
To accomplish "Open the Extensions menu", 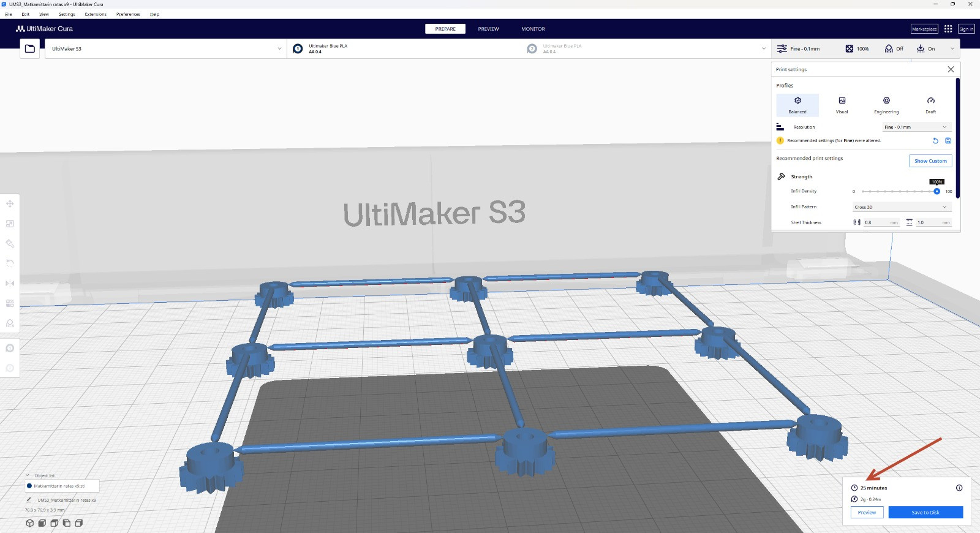I will (x=96, y=14).
